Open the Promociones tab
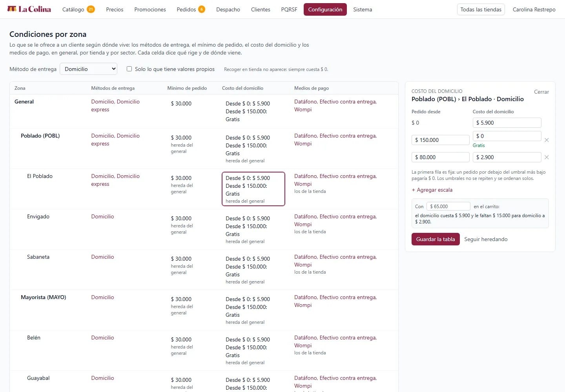This screenshot has width=565, height=392. click(x=150, y=9)
